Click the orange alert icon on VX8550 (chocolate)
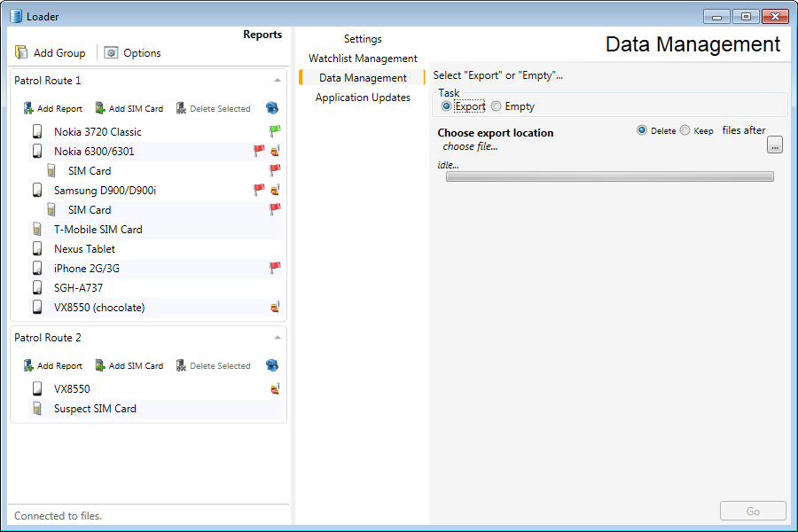The image size is (798, 532). click(276, 307)
